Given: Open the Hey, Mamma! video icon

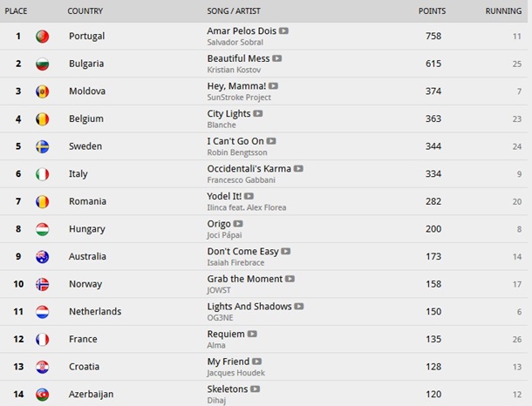Looking at the screenshot, I should (274, 86).
